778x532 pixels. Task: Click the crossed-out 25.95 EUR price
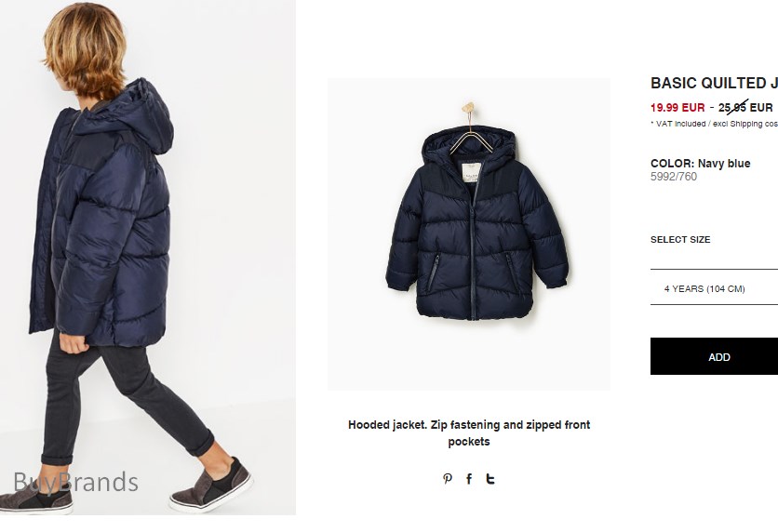point(745,108)
